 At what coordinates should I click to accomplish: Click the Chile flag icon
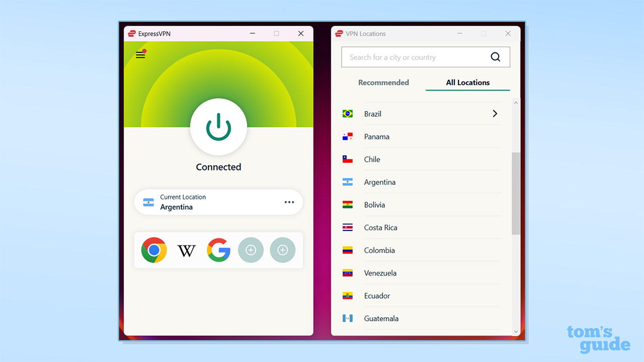coord(348,159)
